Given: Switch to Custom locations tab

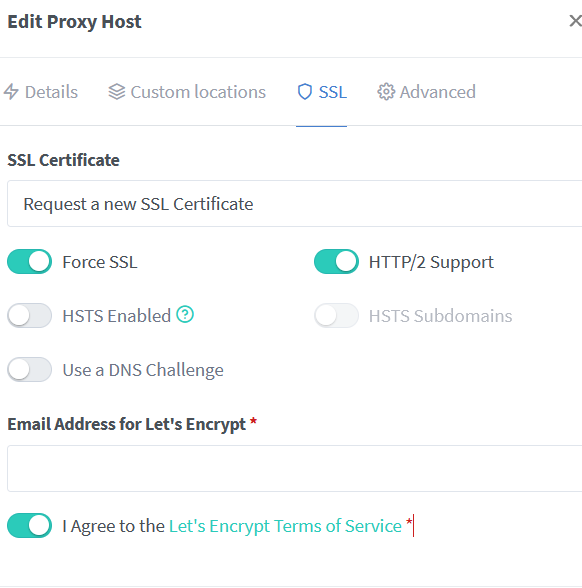Looking at the screenshot, I should pyautogui.click(x=187, y=92).
